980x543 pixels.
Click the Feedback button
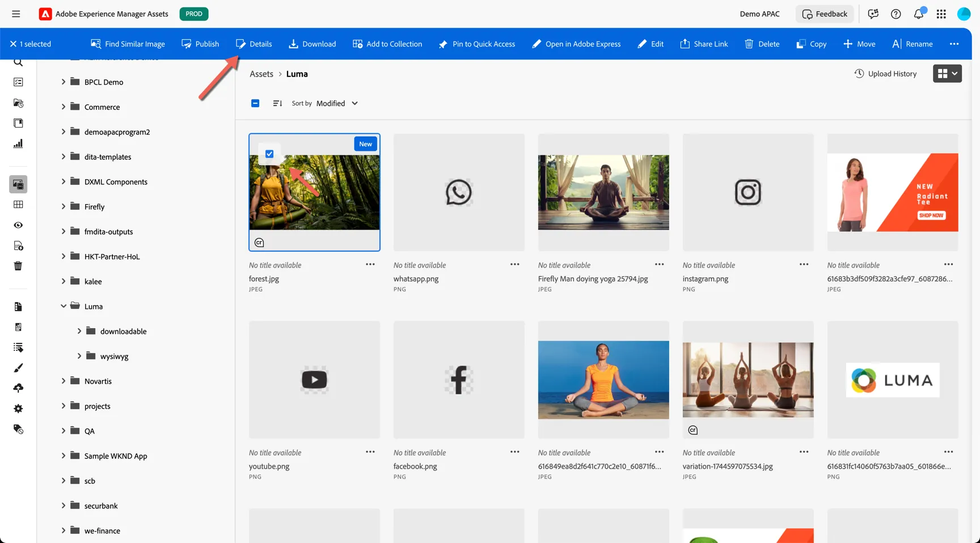[825, 14]
